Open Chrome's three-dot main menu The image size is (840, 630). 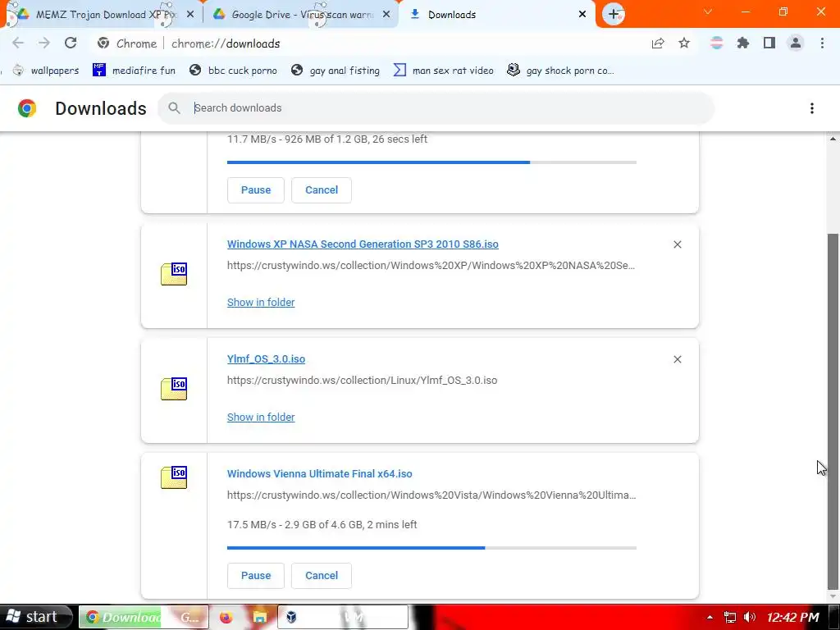point(822,43)
